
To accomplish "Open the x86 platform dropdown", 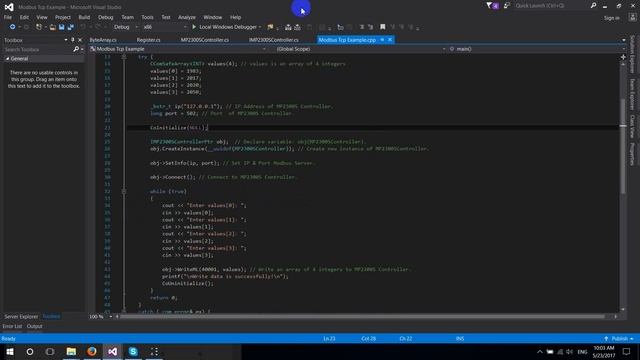I will pos(165,27).
